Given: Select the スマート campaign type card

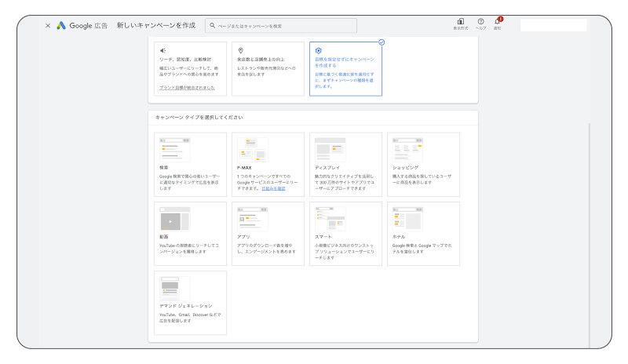Looking at the screenshot, I should [x=345, y=234].
